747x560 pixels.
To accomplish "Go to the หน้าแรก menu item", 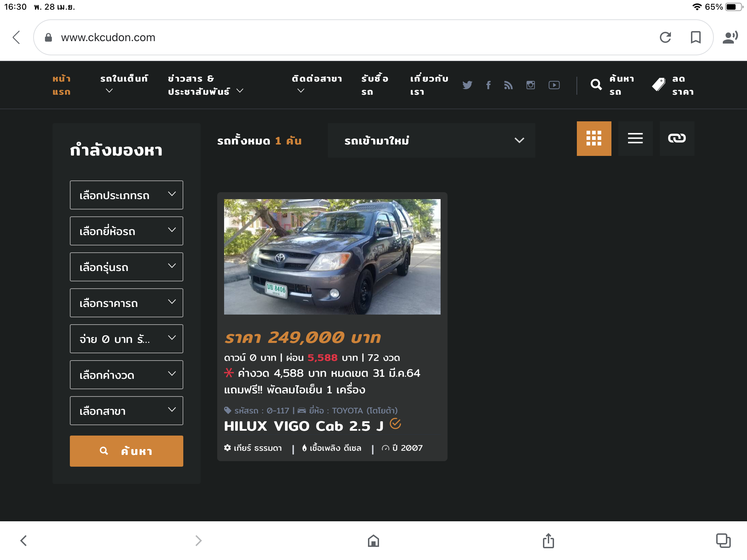I will pos(62,85).
